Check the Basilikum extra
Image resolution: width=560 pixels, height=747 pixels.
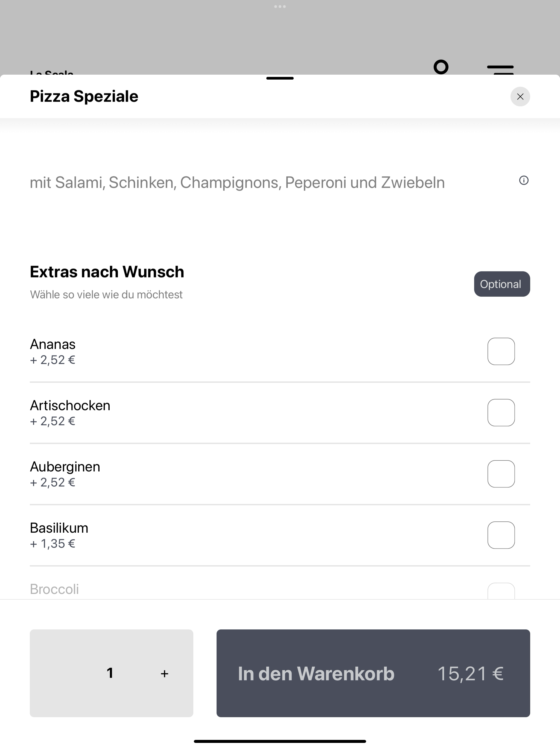(x=501, y=535)
